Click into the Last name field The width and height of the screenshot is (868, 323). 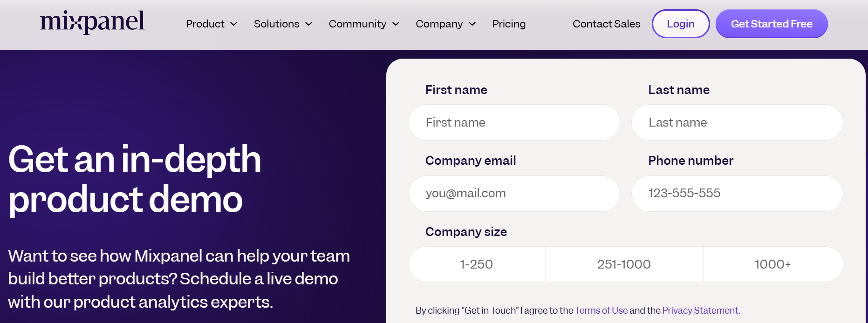[x=737, y=122]
